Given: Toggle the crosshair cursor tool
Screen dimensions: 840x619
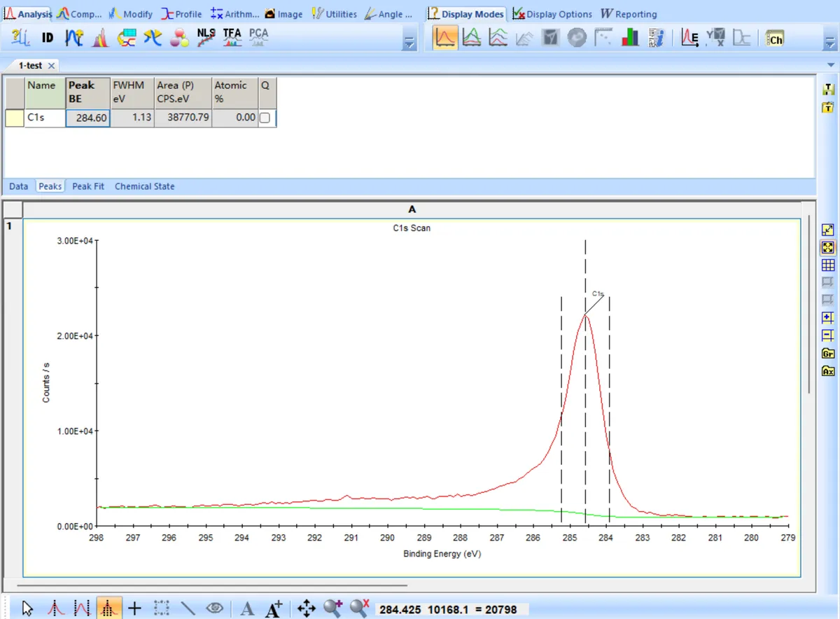Looking at the screenshot, I should pos(134,608).
